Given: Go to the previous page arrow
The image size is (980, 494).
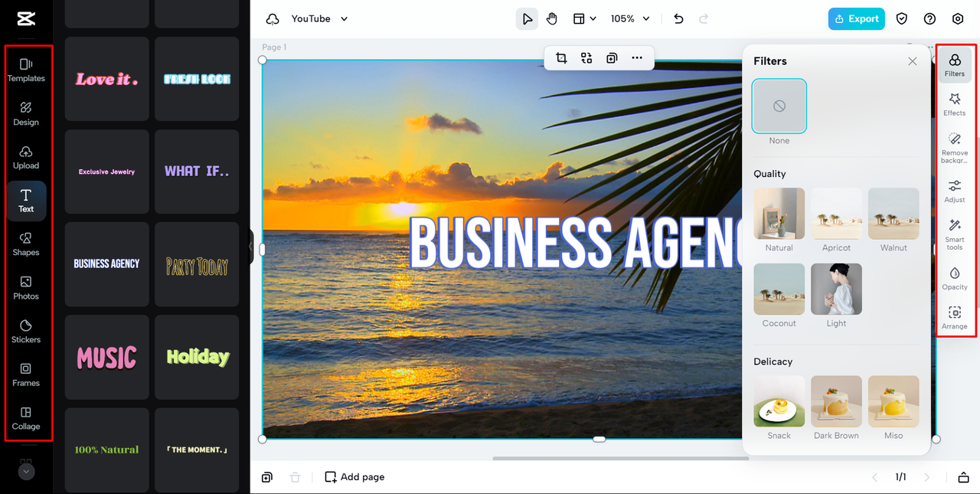Looking at the screenshot, I should pyautogui.click(x=874, y=477).
